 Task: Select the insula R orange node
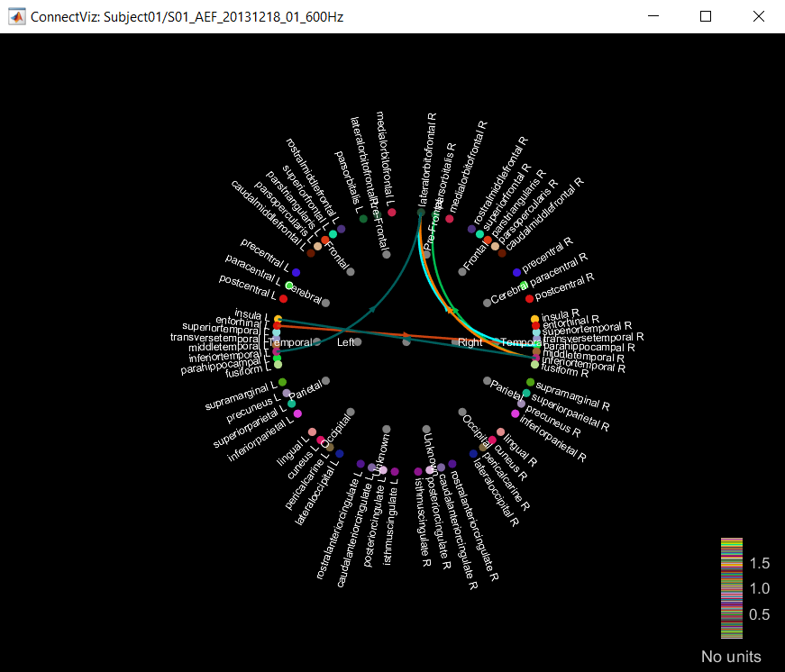[x=535, y=319]
